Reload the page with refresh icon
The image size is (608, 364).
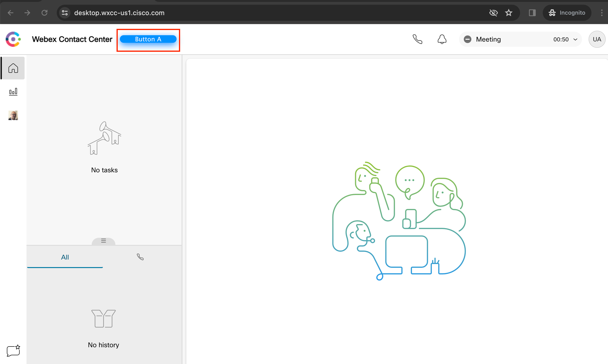pos(44,13)
